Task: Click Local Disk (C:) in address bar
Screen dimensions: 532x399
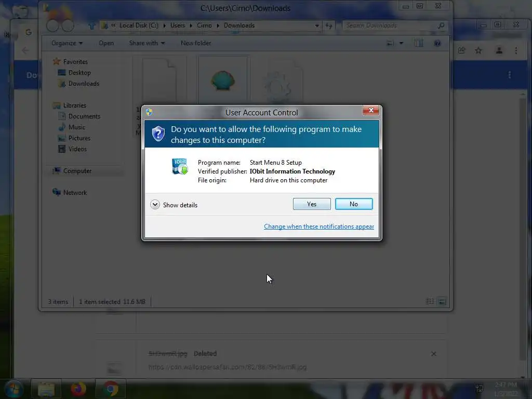Action: (x=139, y=25)
